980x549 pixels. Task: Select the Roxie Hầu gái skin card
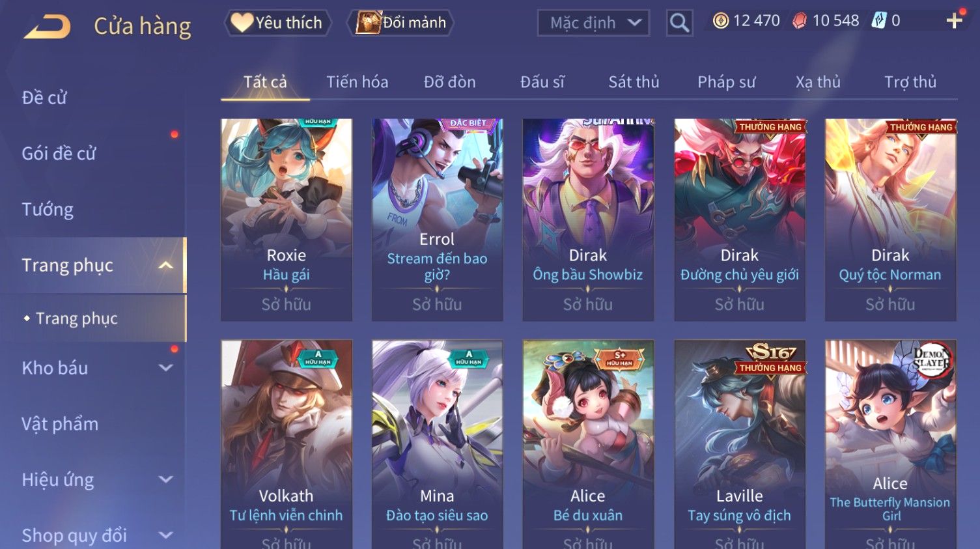(x=287, y=219)
